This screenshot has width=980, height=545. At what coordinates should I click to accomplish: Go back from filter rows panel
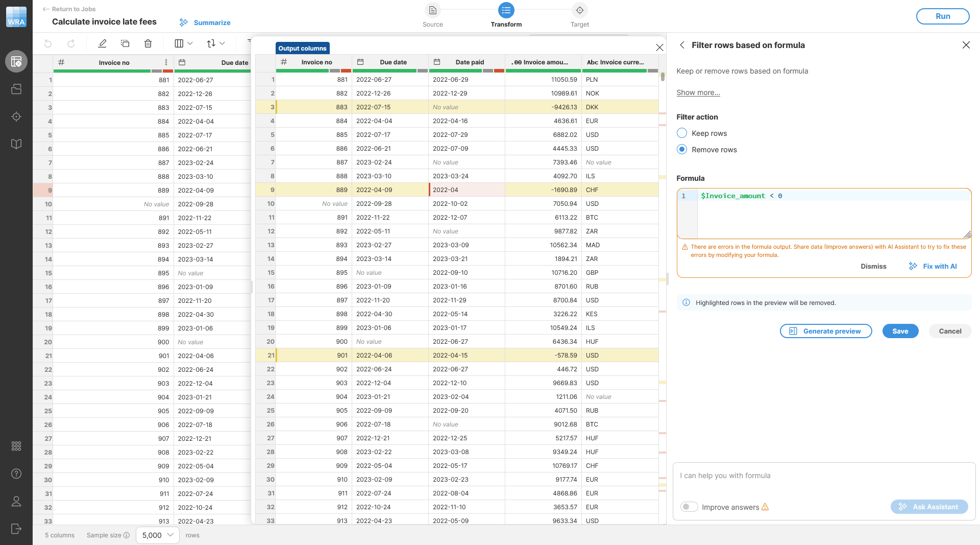(682, 45)
